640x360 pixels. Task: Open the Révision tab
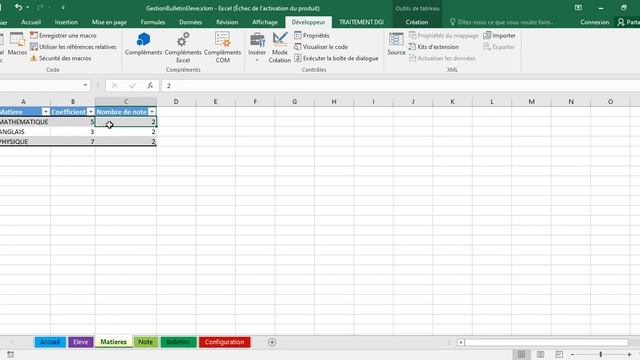227,22
